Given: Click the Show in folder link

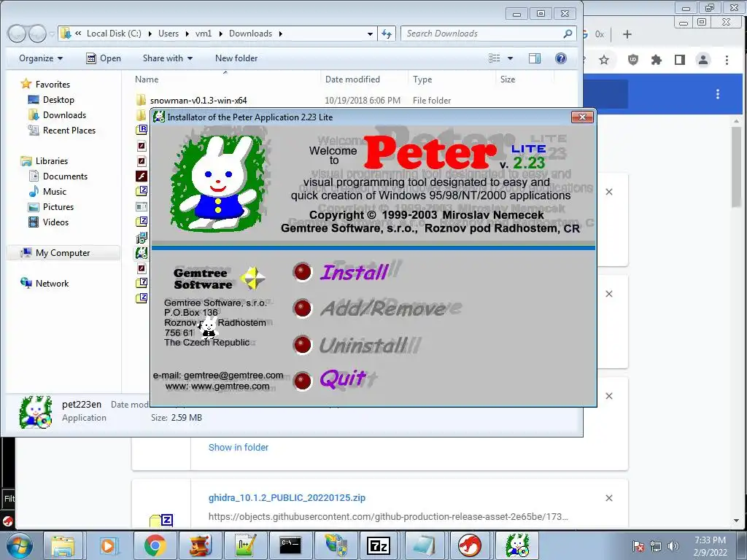Looking at the screenshot, I should 239,447.
